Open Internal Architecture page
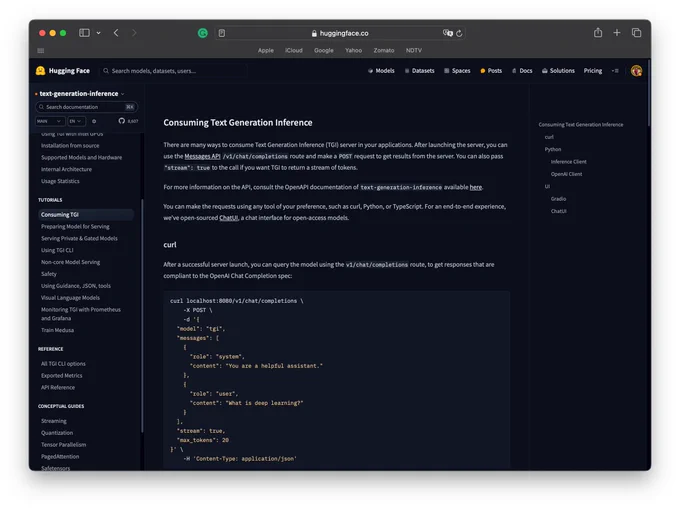This screenshot has width=680, height=509. [x=66, y=169]
